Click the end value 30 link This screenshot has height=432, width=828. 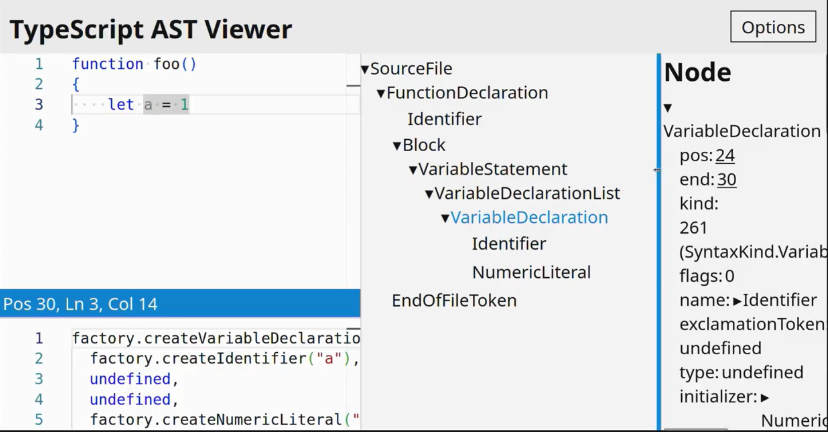(x=727, y=180)
